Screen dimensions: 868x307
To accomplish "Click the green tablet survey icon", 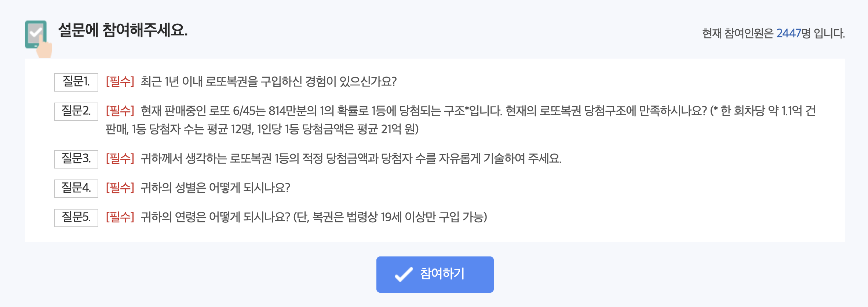I will [36, 35].
